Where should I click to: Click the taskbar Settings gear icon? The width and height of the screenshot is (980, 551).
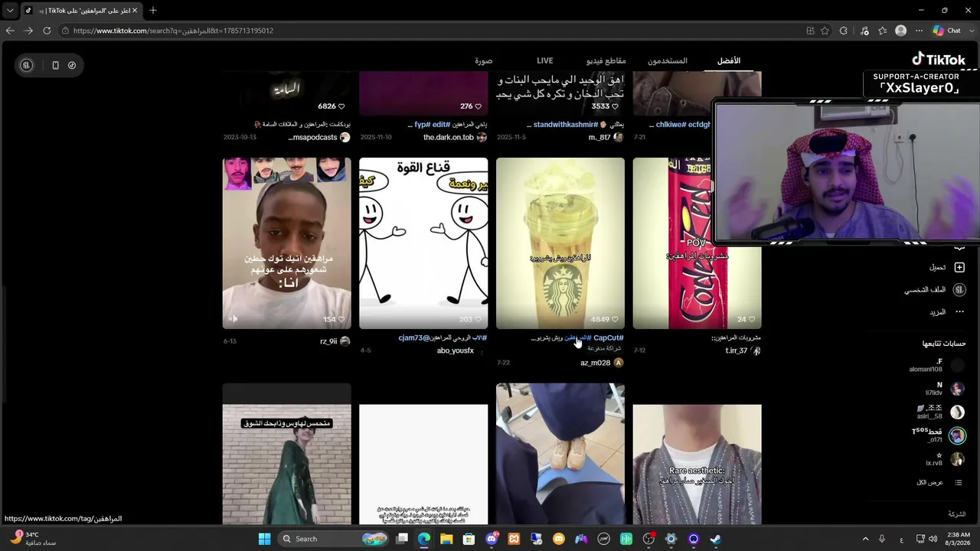(671, 539)
